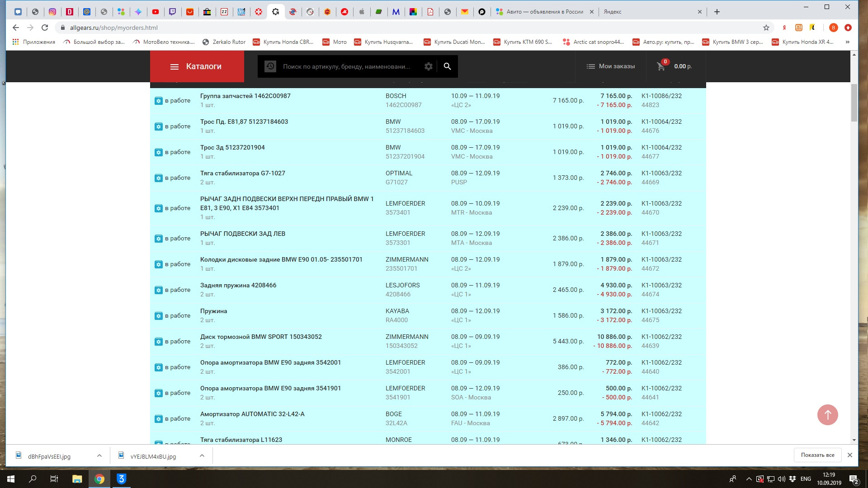Screen dimensions: 868x488
Task: Reload the page using refresh icon
Action: pyautogui.click(x=45, y=28)
